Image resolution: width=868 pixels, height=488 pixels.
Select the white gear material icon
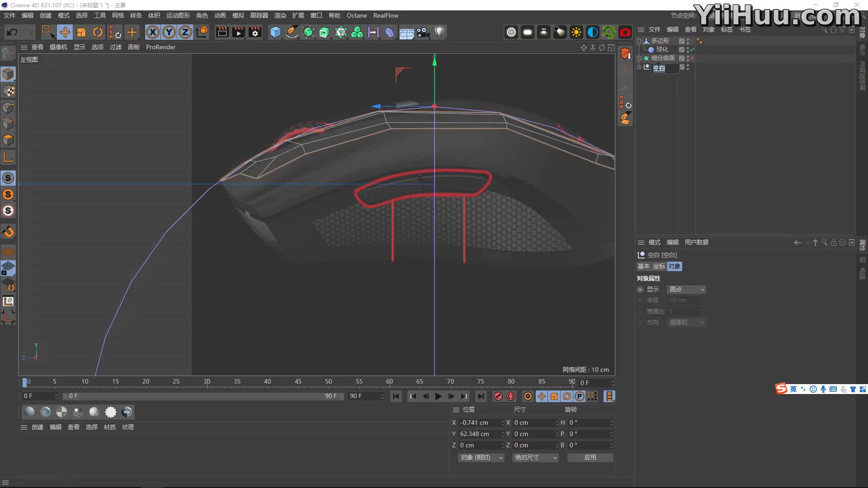(x=111, y=412)
